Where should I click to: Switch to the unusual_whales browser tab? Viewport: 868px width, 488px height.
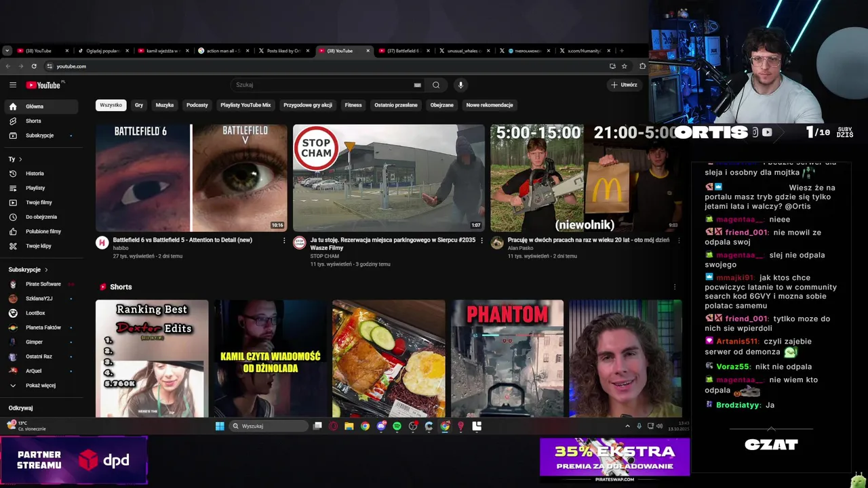465,51
